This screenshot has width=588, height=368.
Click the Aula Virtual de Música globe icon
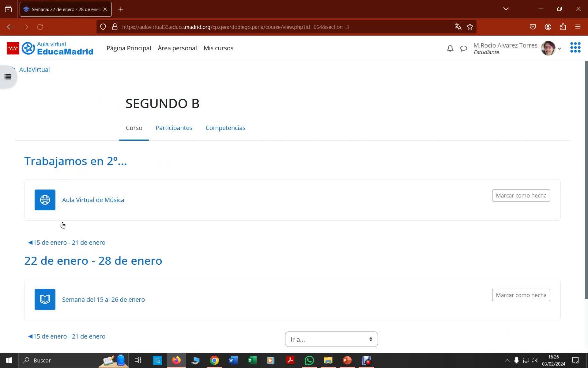coord(45,200)
